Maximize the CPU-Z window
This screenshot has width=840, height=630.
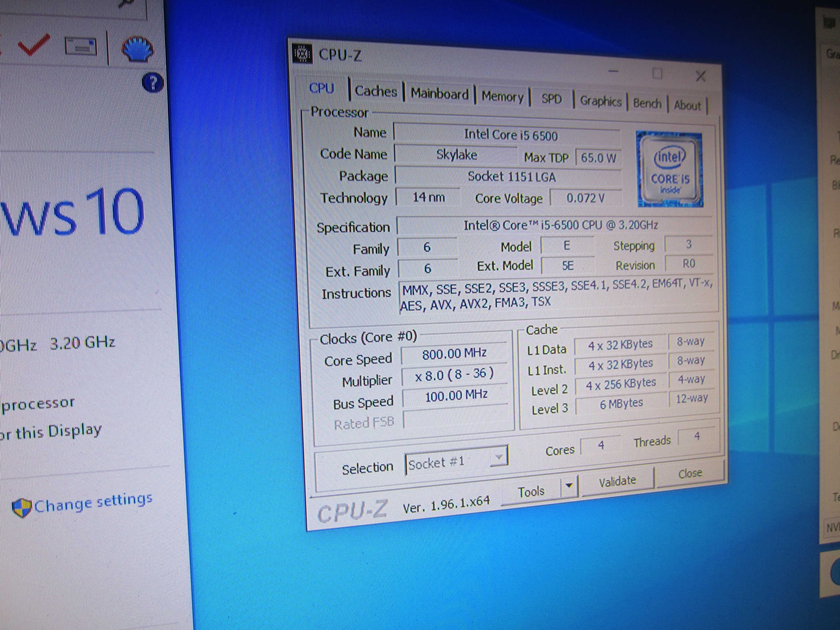point(657,74)
